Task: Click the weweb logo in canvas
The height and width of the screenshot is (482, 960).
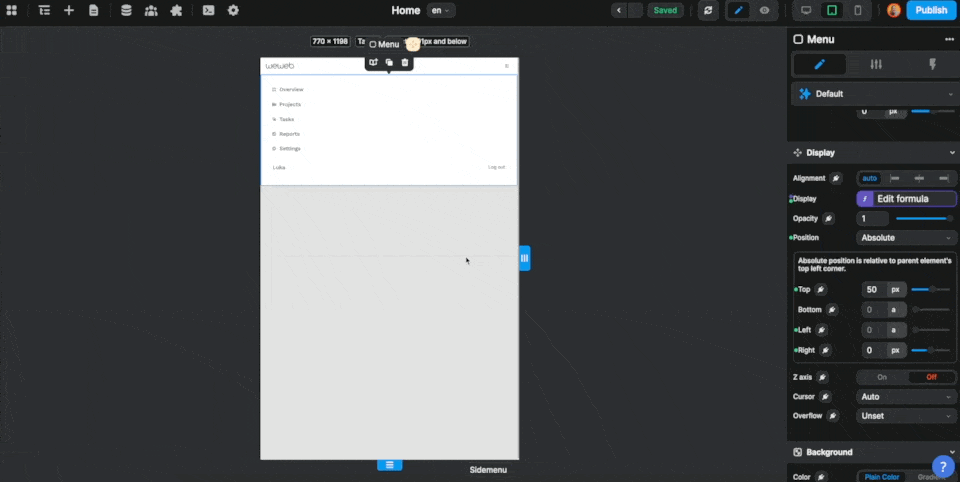Action: pyautogui.click(x=280, y=66)
